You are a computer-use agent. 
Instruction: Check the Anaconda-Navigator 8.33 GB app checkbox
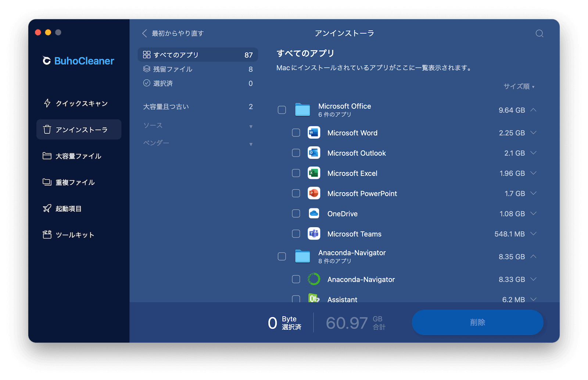296,279
